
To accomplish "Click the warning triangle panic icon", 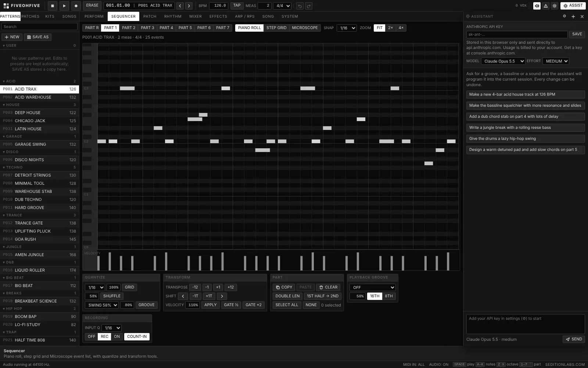I will (x=546, y=6).
